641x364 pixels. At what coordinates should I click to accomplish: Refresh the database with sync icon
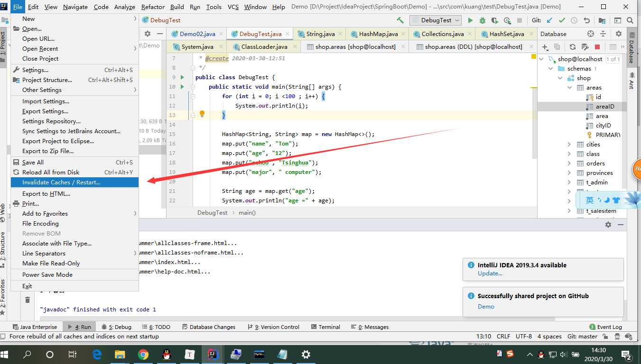click(573, 47)
